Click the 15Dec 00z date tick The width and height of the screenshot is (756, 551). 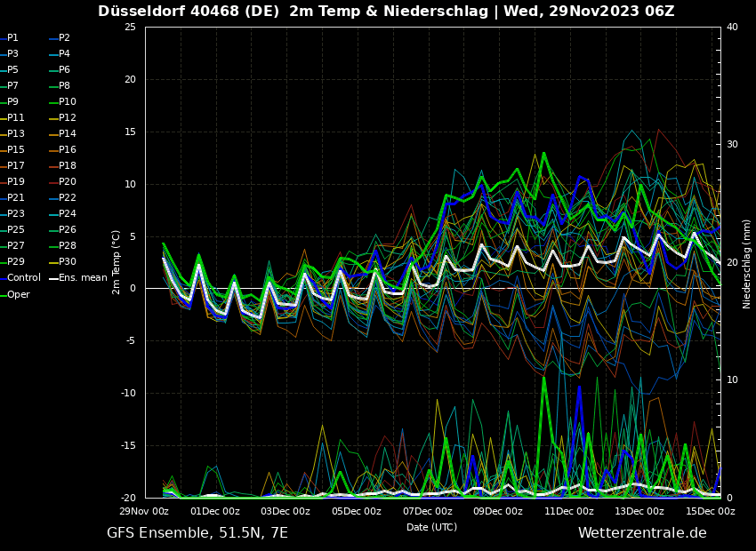pyautogui.click(x=711, y=511)
